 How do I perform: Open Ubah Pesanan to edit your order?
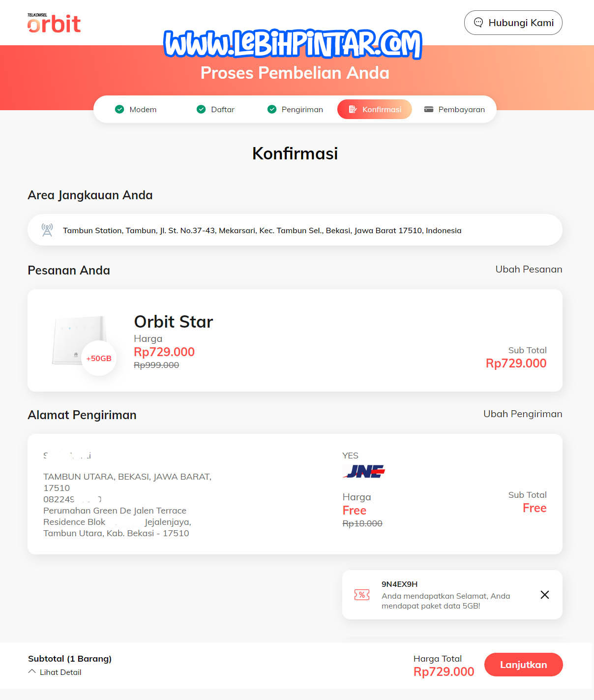tap(528, 269)
